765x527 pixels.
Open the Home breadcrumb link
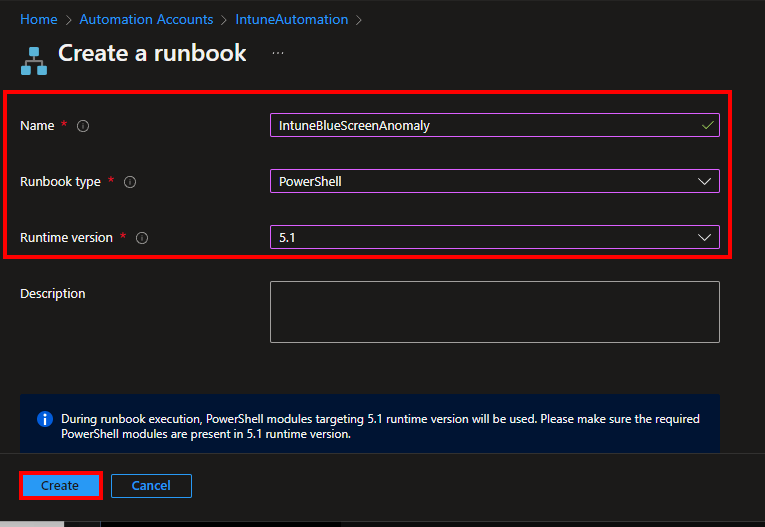click(39, 20)
